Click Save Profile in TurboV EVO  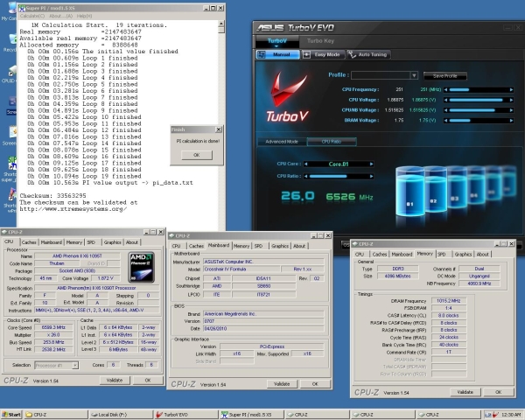tap(445, 76)
